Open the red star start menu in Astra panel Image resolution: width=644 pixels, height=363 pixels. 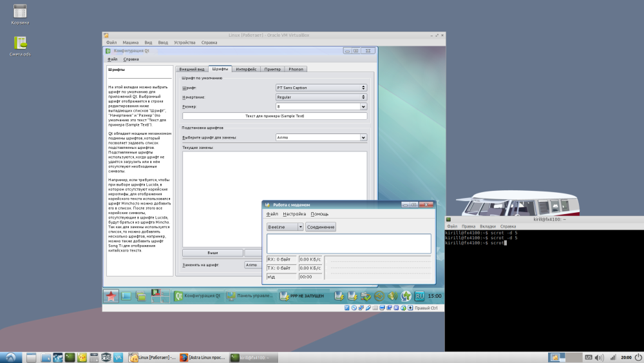[111, 296]
